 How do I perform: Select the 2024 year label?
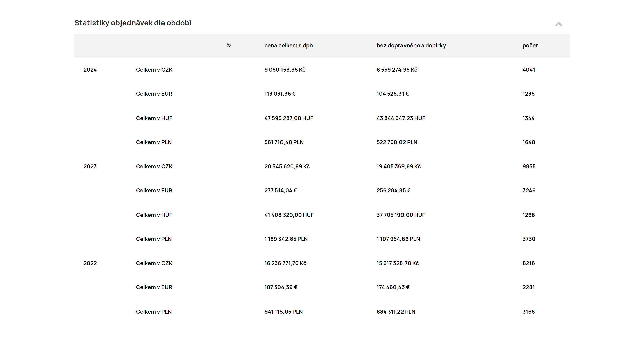90,70
